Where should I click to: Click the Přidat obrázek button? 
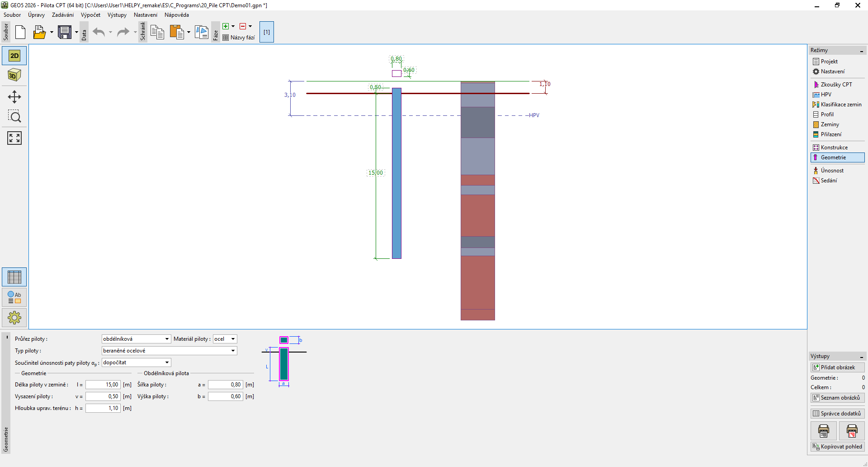click(x=837, y=367)
